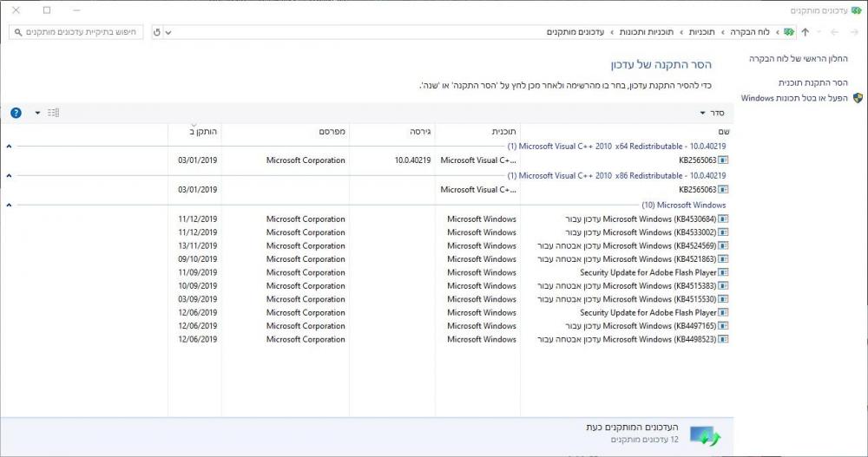Screen dimensions: 868x457
Task: Click the refresh button in address bar
Action: (x=157, y=32)
